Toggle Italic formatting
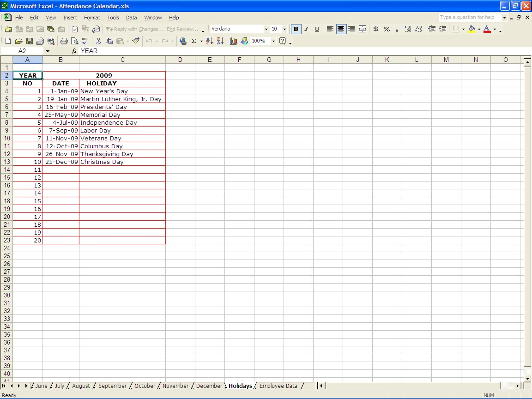The height and width of the screenshot is (399, 532). [306, 29]
